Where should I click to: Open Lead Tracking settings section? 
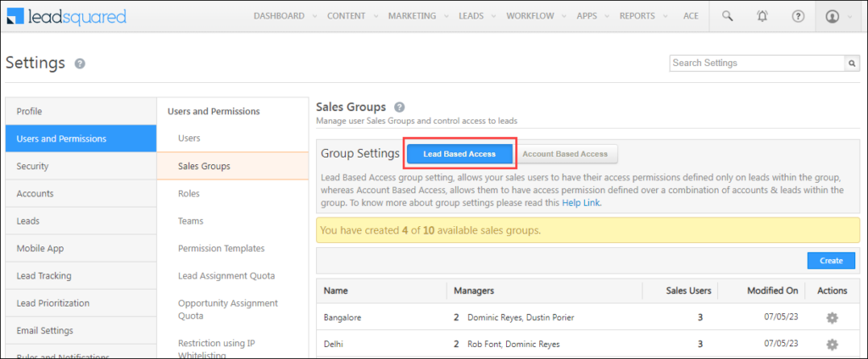coord(81,275)
